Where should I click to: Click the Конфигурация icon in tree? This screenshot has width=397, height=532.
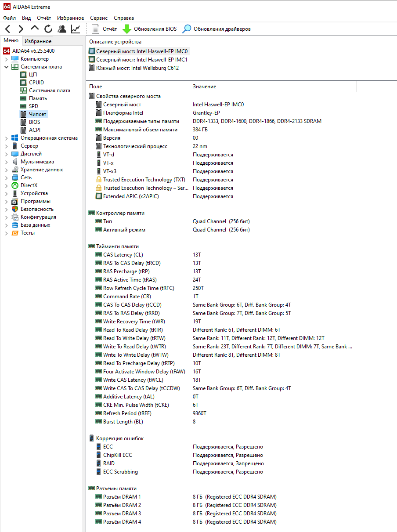point(15,217)
